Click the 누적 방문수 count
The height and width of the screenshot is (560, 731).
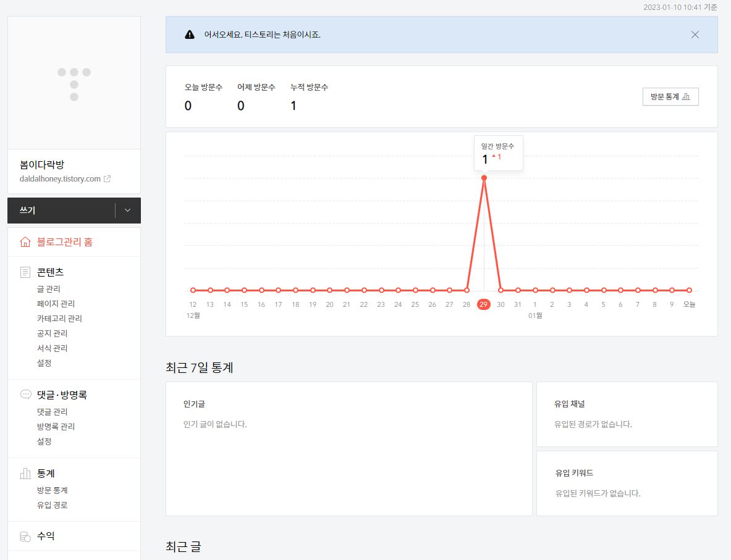(294, 106)
